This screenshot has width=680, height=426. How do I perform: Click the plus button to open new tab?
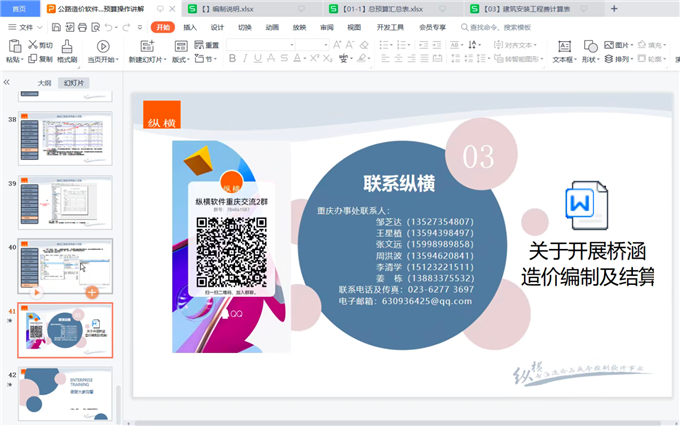click(614, 9)
